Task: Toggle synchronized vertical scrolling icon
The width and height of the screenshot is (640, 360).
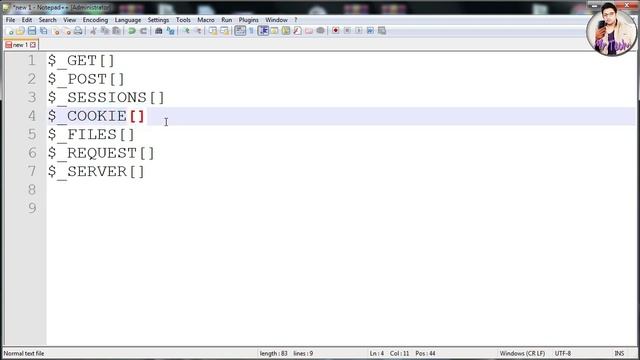Action: [x=213, y=31]
